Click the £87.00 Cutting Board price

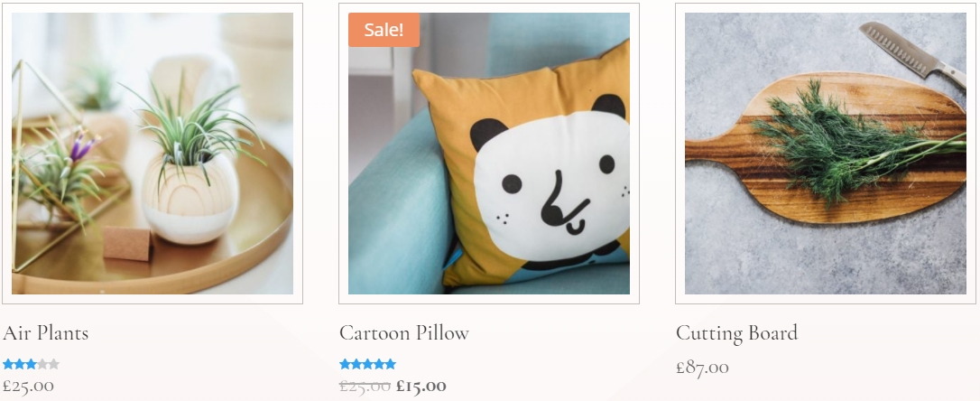pos(702,368)
